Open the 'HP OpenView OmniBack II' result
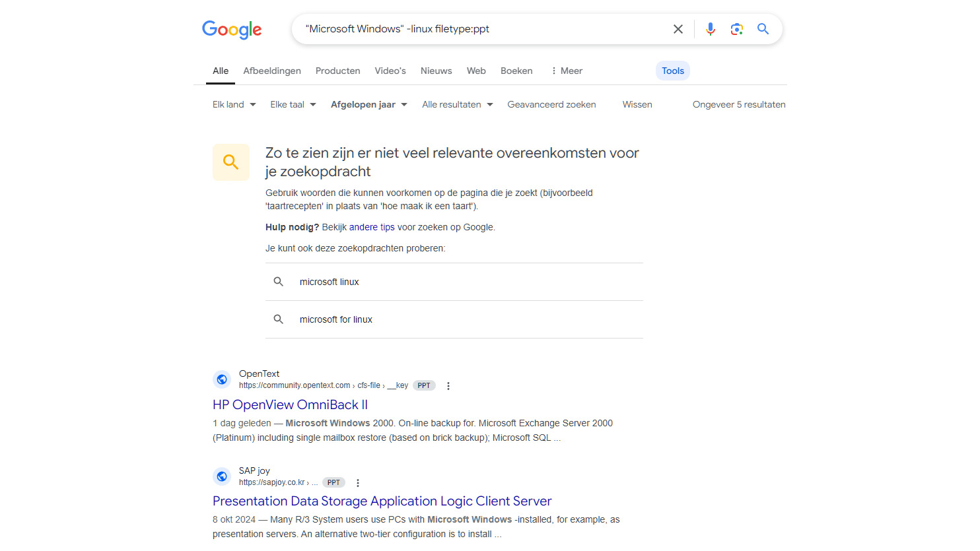Image resolution: width=980 pixels, height=551 pixels. coord(290,405)
